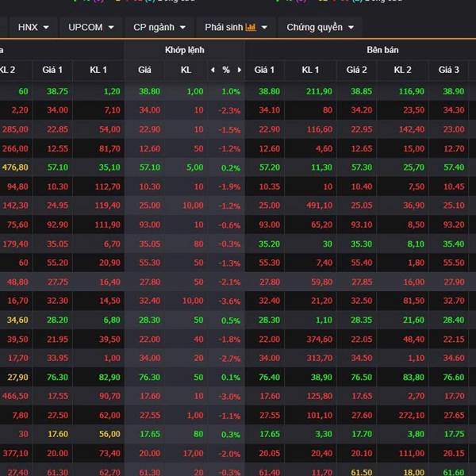476x476 pixels.
Task: Click the Phái sinh chart icon
Action: click(x=251, y=27)
